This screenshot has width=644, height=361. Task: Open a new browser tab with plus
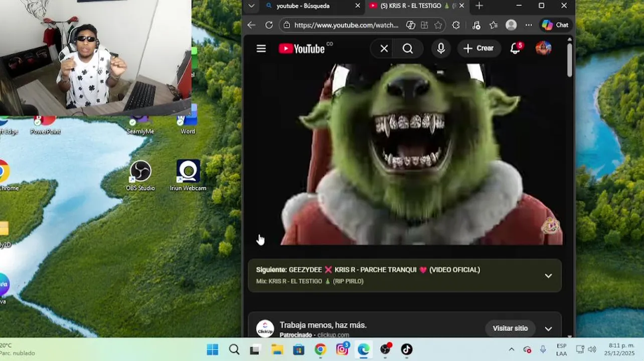click(479, 6)
